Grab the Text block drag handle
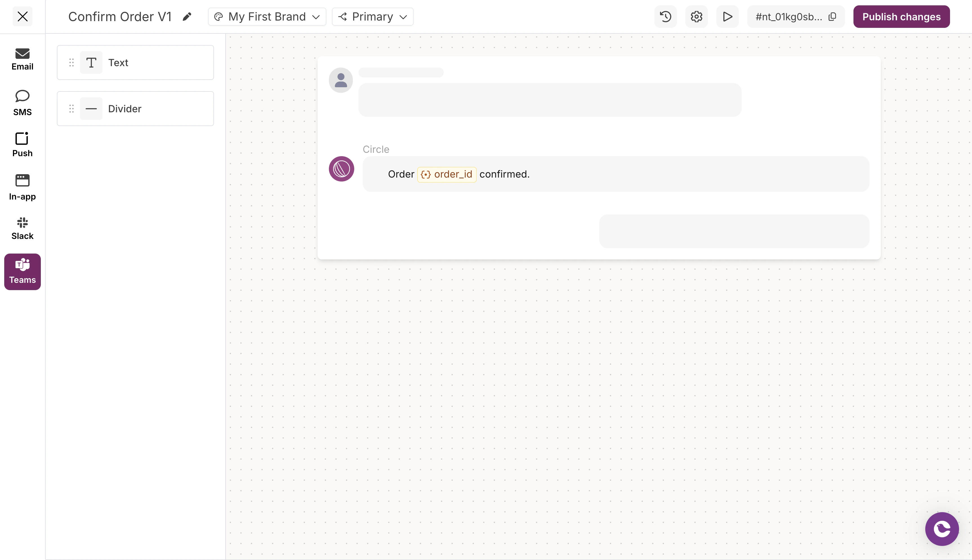 point(71,62)
